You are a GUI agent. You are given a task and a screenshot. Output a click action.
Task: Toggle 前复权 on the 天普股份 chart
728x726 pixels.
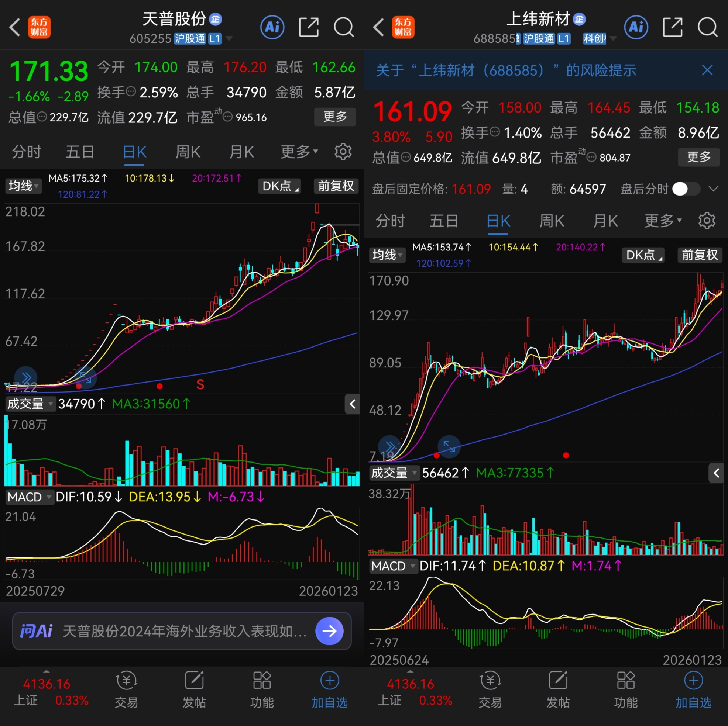pos(336,186)
